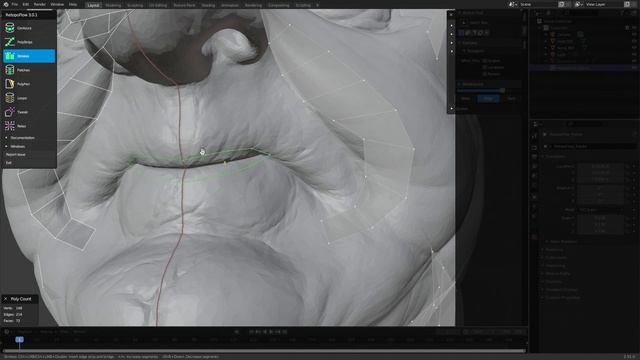640x360 pixels.
Task: Click the View Layer browse icon
Action: coord(578,4)
